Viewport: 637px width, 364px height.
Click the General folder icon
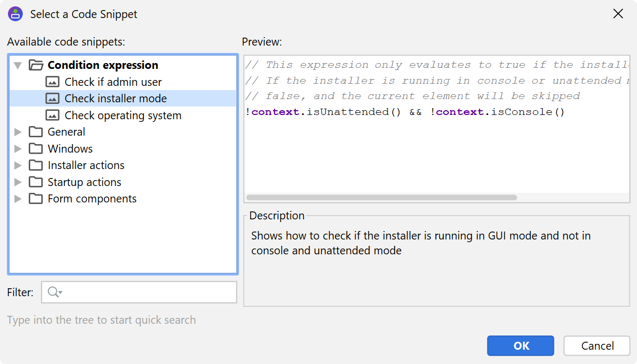(x=36, y=132)
